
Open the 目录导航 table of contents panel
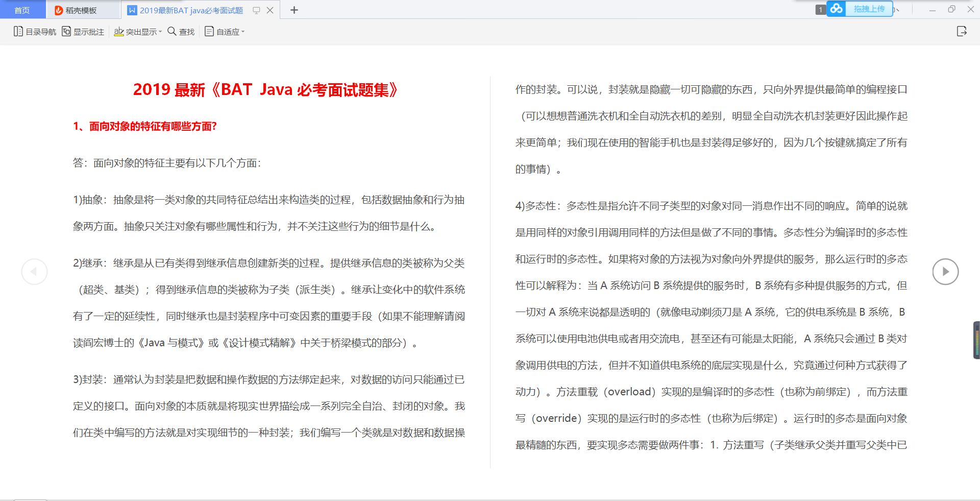pos(35,32)
